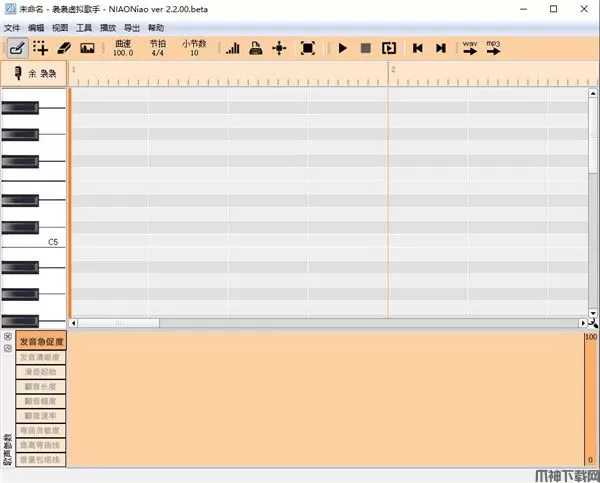
Task: Open the 视图 menu
Action: click(x=60, y=28)
